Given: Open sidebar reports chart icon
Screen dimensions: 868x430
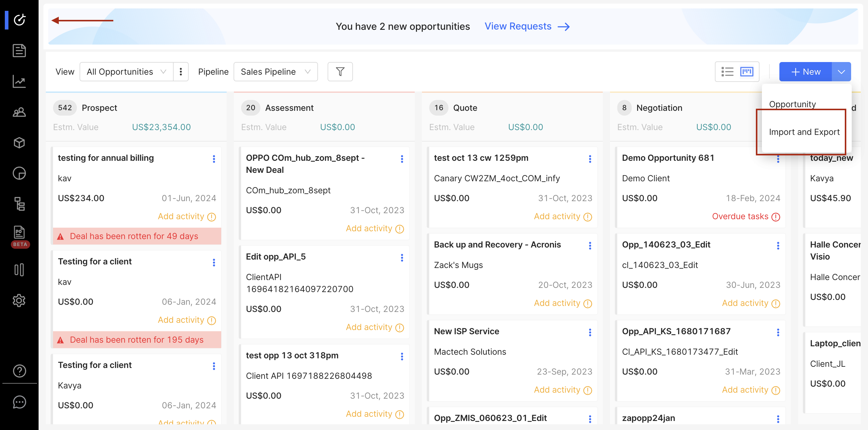Looking at the screenshot, I should click(19, 81).
